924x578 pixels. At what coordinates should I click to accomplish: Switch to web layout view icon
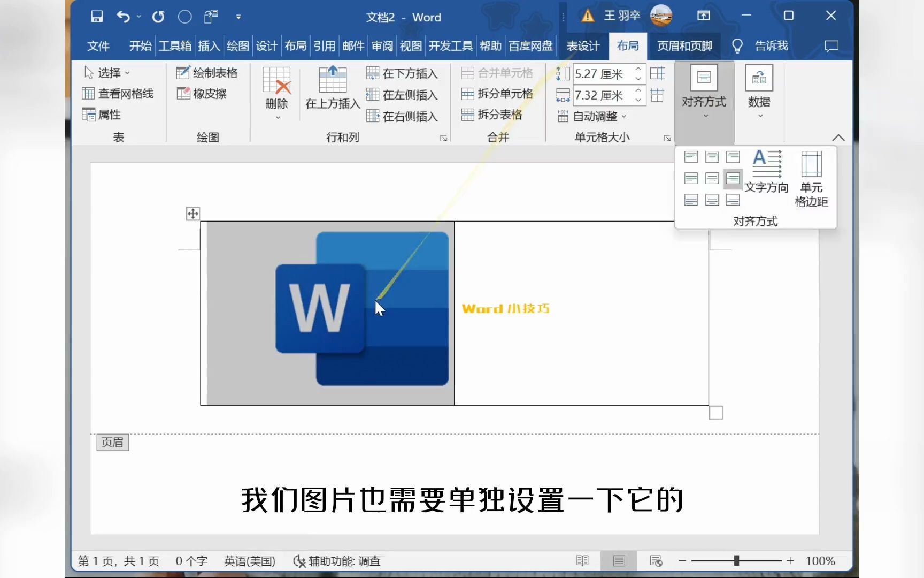click(656, 561)
